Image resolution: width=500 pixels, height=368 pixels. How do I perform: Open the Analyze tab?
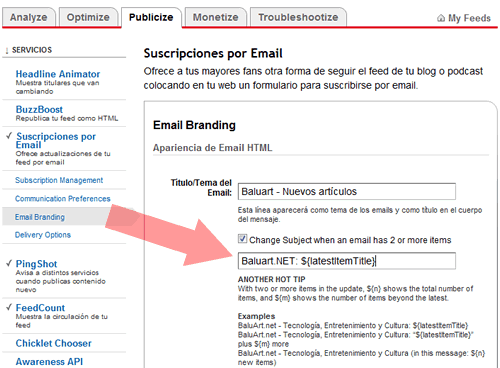(29, 17)
